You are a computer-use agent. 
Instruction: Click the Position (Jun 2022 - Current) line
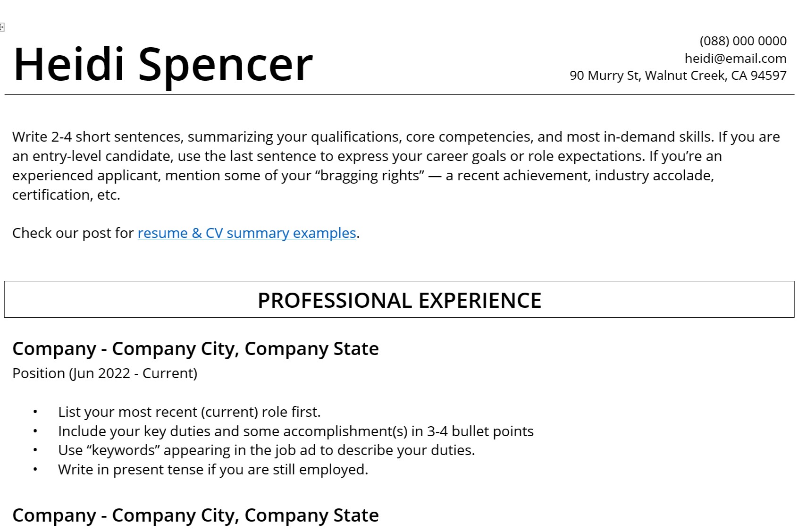pyautogui.click(x=105, y=373)
